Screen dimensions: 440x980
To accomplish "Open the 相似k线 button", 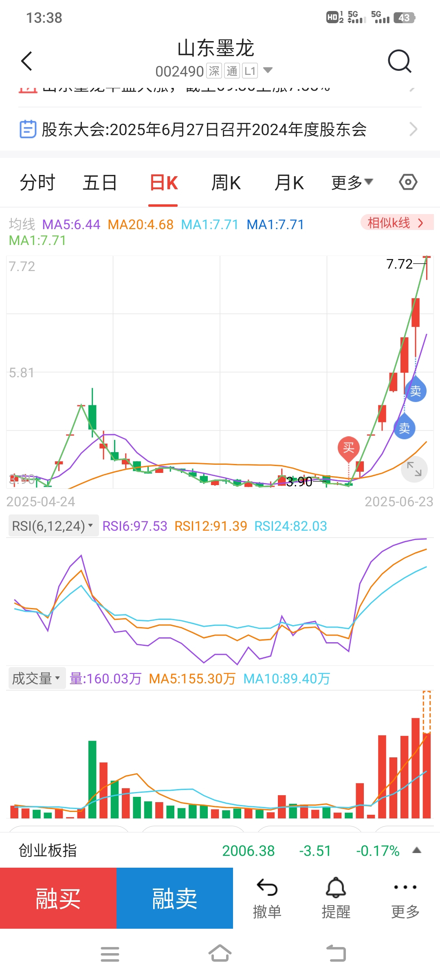I will (397, 223).
